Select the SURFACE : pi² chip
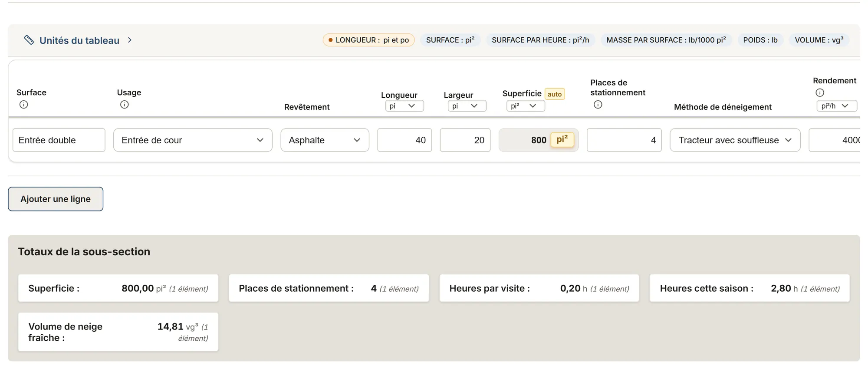This screenshot has width=868, height=369. pos(450,40)
